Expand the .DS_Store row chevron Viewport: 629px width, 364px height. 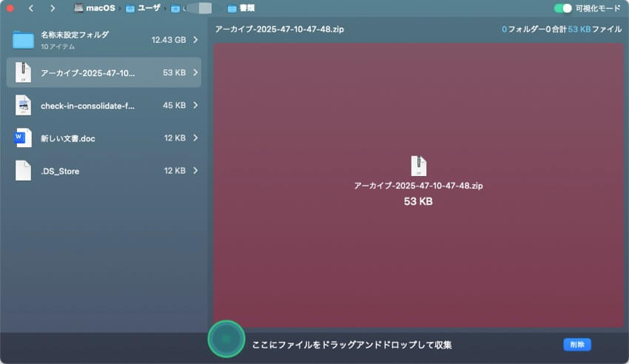[195, 171]
